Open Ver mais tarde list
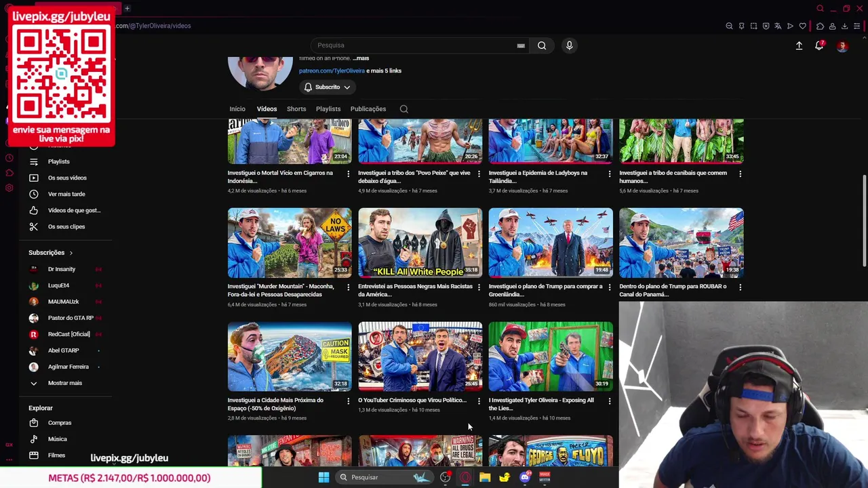The image size is (868, 488). pos(66,195)
